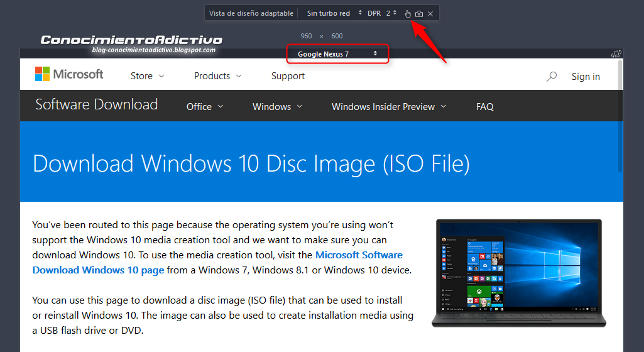Open the FAQ page

pos(484,106)
